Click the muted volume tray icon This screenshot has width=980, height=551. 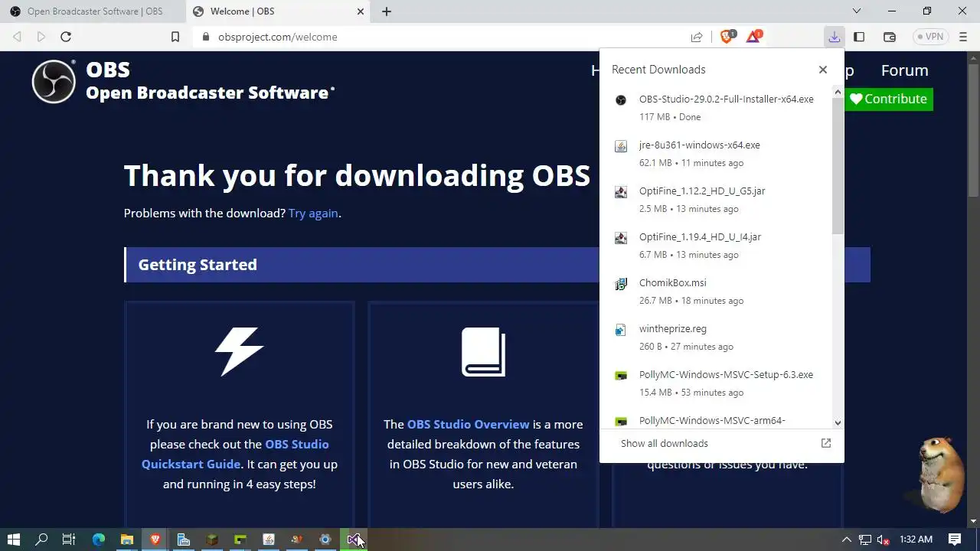click(883, 540)
